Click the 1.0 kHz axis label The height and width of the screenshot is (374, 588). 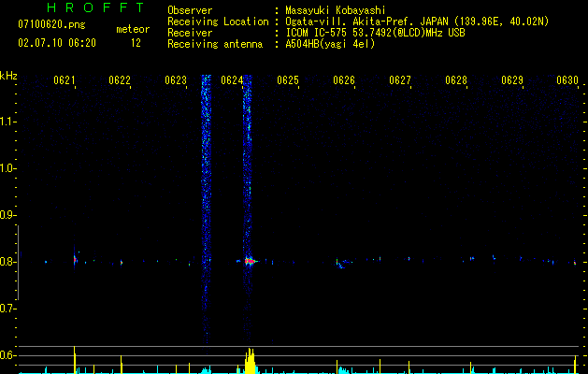click(7, 168)
